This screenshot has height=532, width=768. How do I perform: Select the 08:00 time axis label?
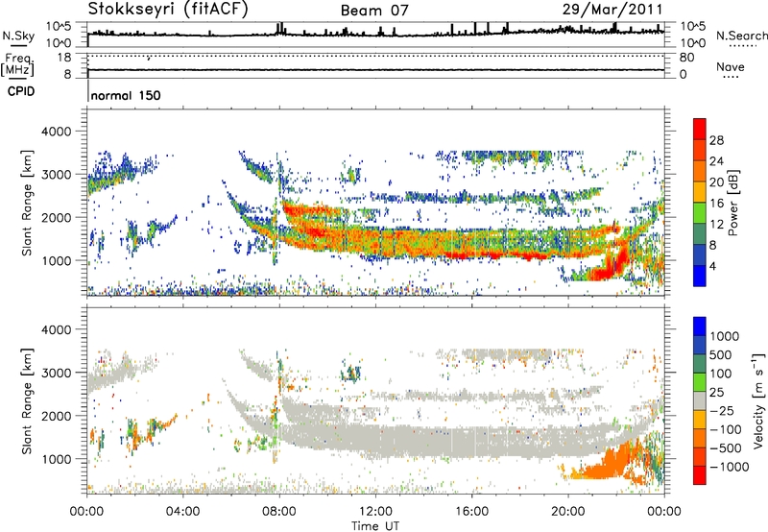(279, 512)
